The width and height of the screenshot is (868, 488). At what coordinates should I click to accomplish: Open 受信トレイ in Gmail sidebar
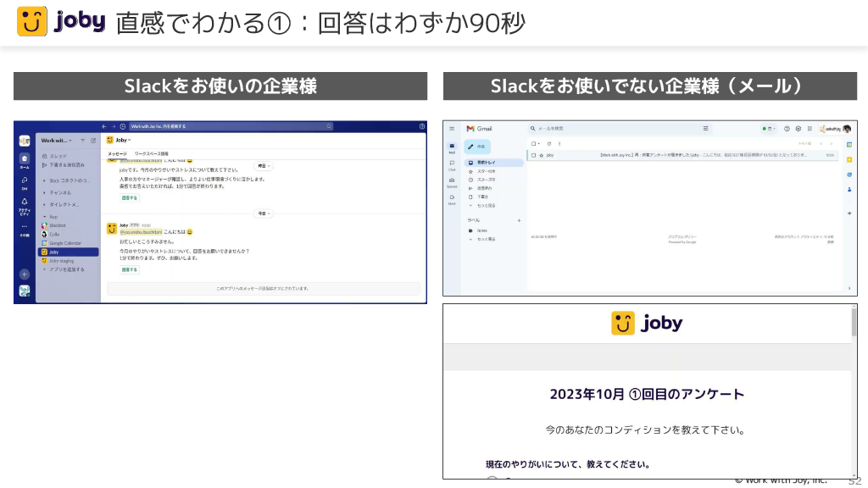(486, 162)
